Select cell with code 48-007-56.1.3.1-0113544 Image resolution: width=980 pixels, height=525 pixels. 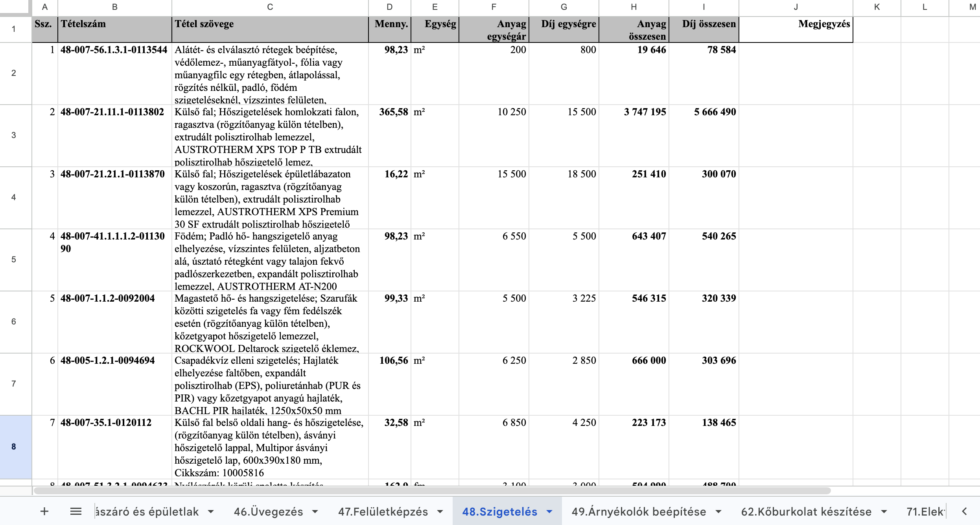(115, 73)
